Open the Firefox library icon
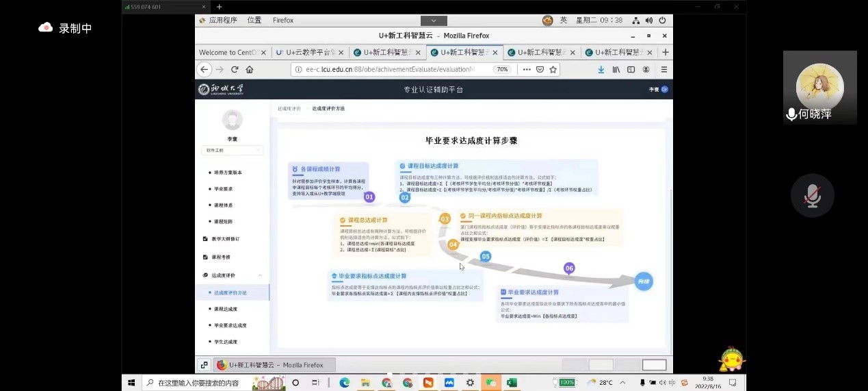The height and width of the screenshot is (391, 868). click(616, 69)
